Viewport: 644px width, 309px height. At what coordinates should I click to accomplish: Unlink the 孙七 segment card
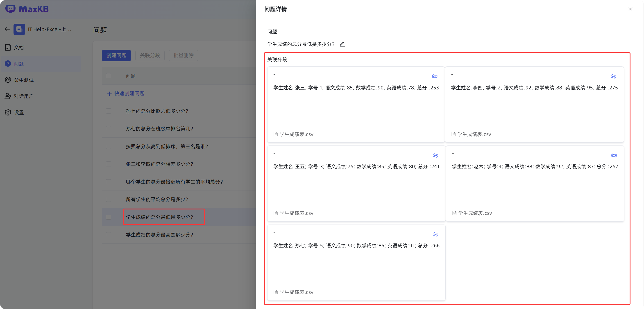(x=435, y=234)
